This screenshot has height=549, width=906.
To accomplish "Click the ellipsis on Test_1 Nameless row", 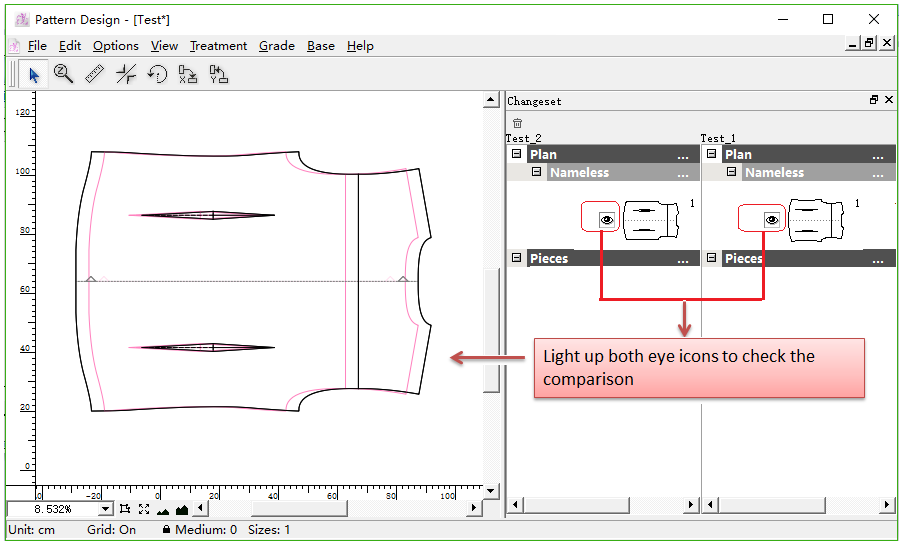I will (x=878, y=173).
